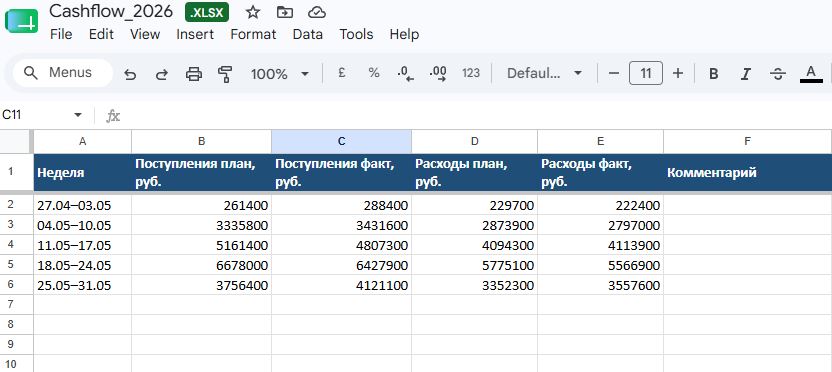The width and height of the screenshot is (832, 372).
Task: Click the .XLSX file format badge
Action: coord(207,12)
